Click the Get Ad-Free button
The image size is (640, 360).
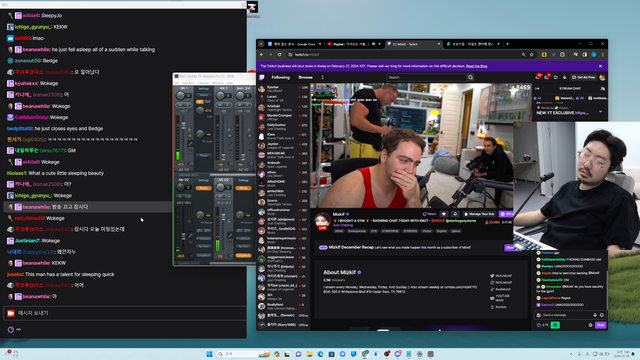[x=583, y=78]
